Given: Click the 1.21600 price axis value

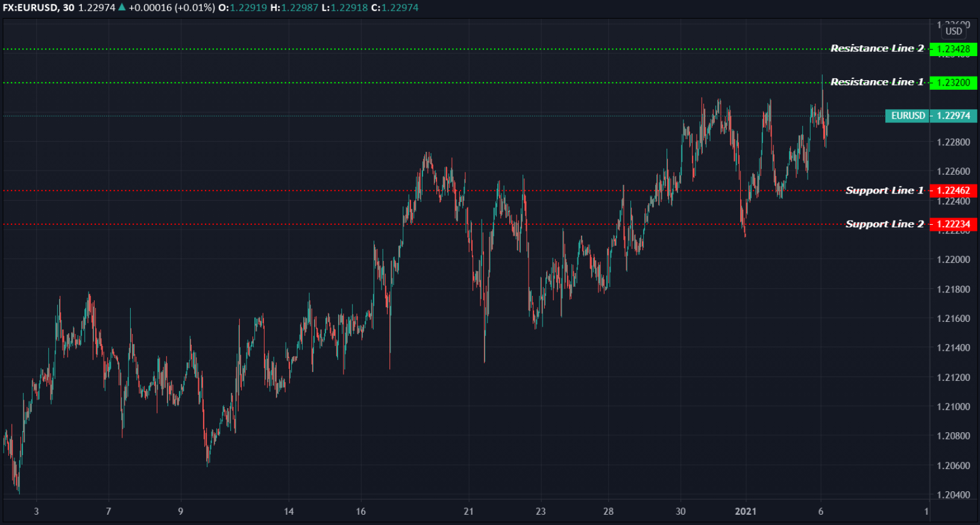Looking at the screenshot, I should tap(953, 318).
